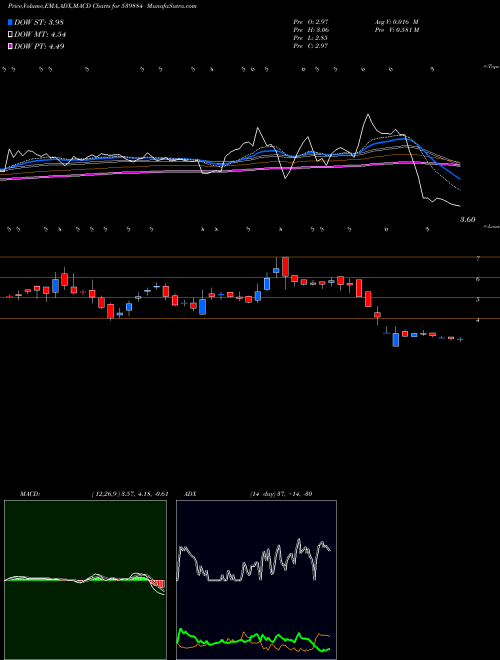The width and height of the screenshot is (500, 660).
Task: Click the ADX heading label
Action: (190, 494)
